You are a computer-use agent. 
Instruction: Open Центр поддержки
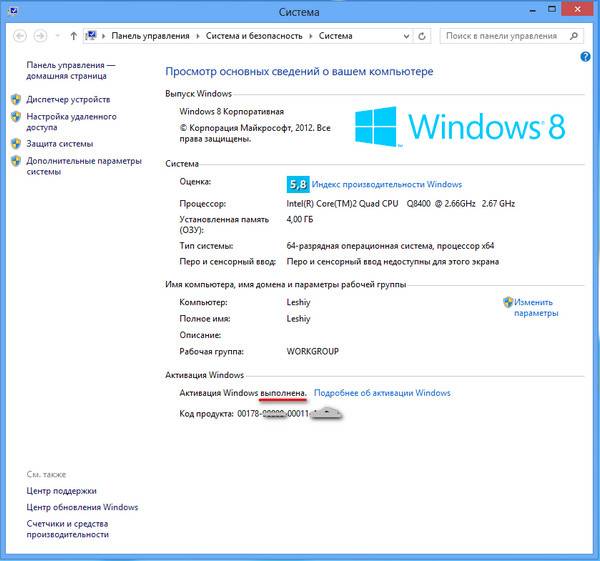[x=61, y=491]
